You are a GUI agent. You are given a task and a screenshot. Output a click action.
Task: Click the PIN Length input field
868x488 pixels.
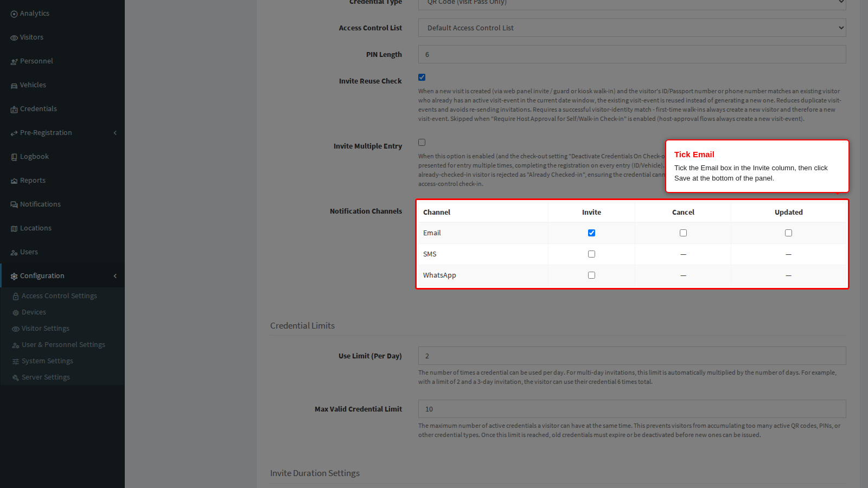pyautogui.click(x=632, y=54)
